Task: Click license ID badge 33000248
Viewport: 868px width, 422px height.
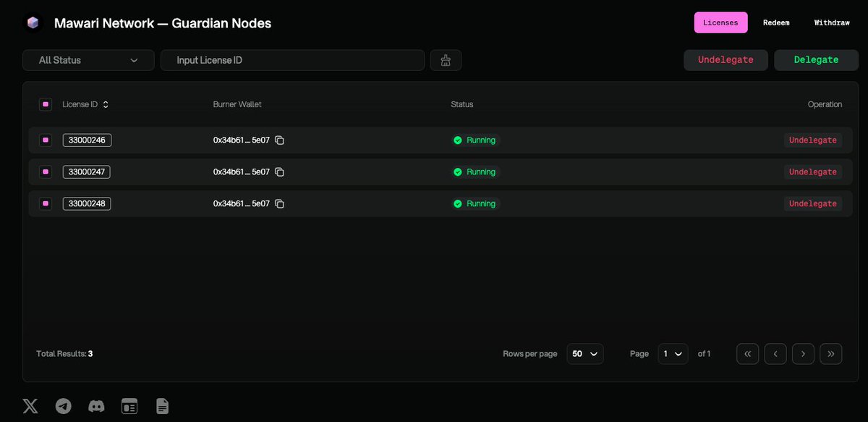Action: [87, 204]
